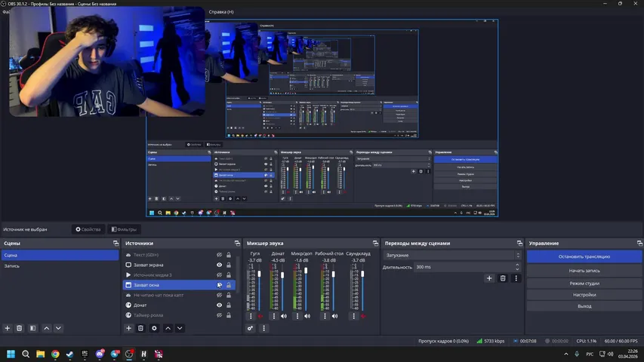The image size is (644, 362).
Task: Open the scene filters icon in Сцены toolbar
Action: point(32,328)
